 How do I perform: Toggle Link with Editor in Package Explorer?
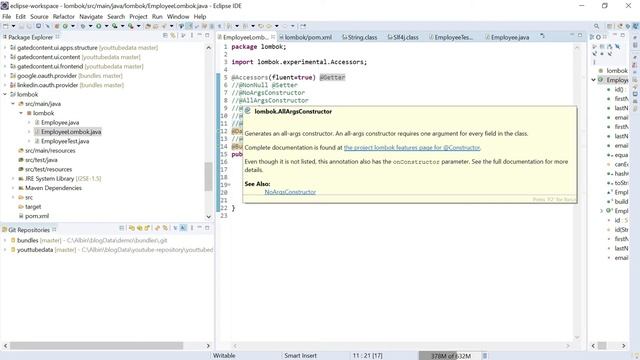click(x=173, y=36)
